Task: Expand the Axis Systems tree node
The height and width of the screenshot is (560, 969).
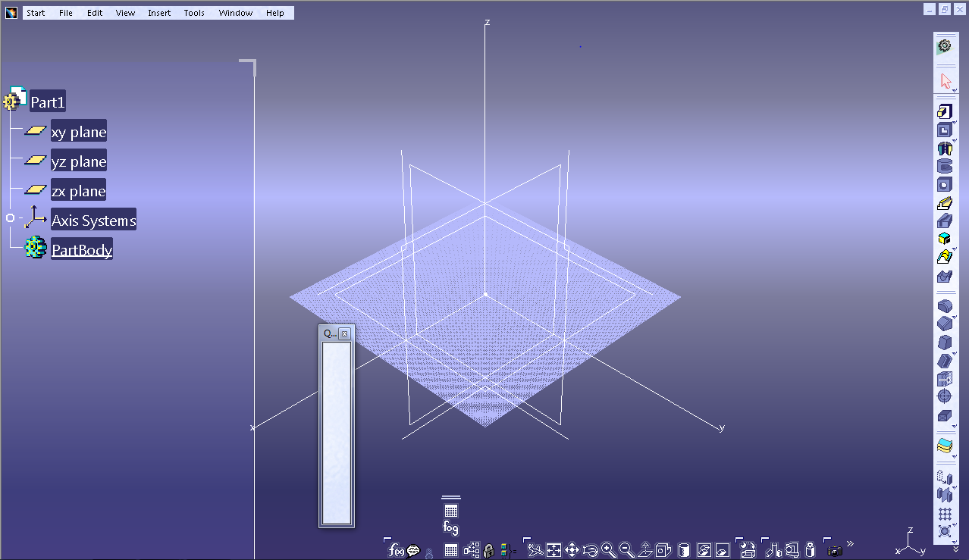Action: pyautogui.click(x=9, y=217)
